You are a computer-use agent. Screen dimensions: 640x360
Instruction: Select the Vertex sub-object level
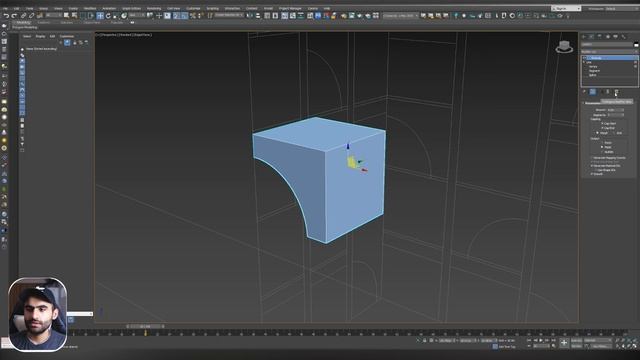[x=593, y=67]
